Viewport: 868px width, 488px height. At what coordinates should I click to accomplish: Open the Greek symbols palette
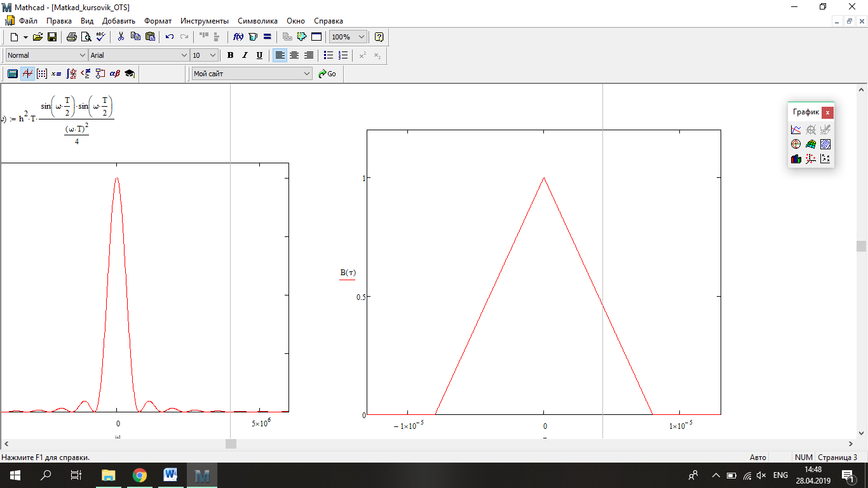coord(115,74)
